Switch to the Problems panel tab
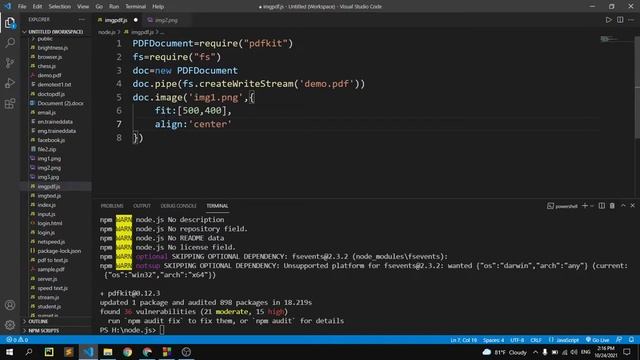 click(x=112, y=206)
